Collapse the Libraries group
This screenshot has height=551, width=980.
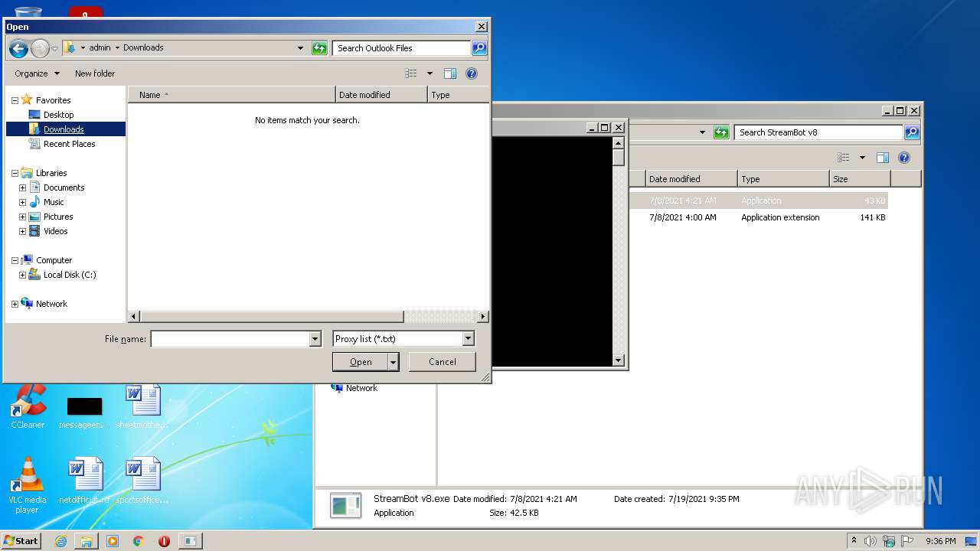15,173
